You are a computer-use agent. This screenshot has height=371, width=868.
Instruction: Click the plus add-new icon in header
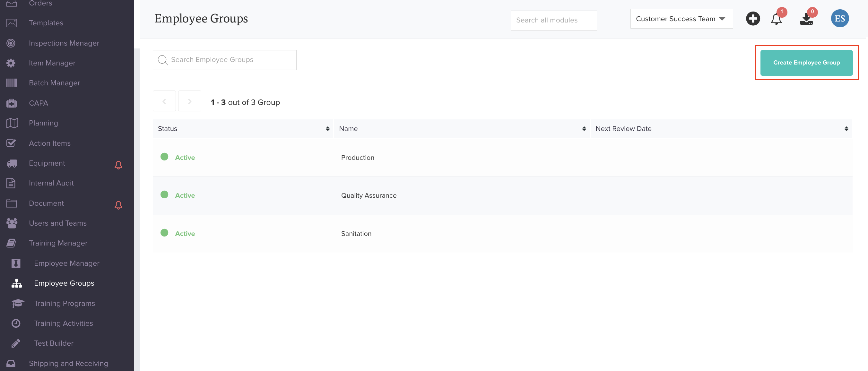point(753,19)
